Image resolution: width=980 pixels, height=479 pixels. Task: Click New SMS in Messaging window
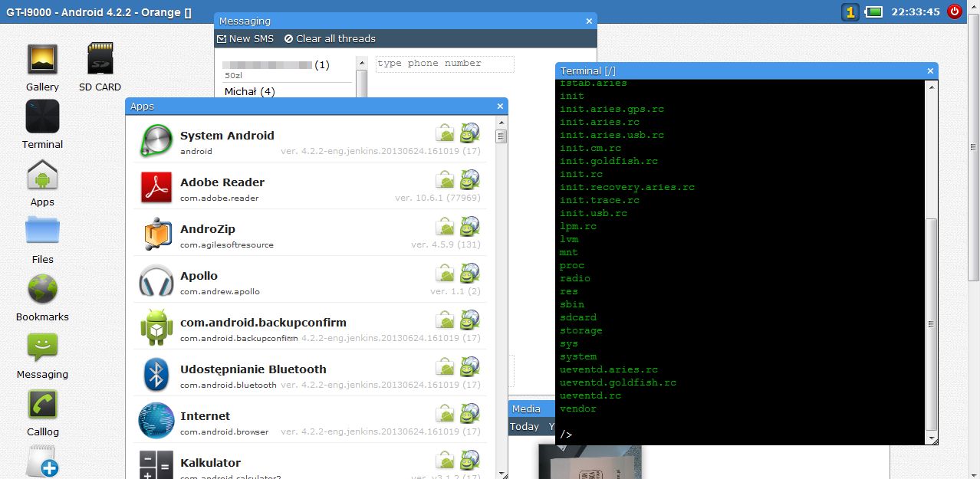point(245,38)
